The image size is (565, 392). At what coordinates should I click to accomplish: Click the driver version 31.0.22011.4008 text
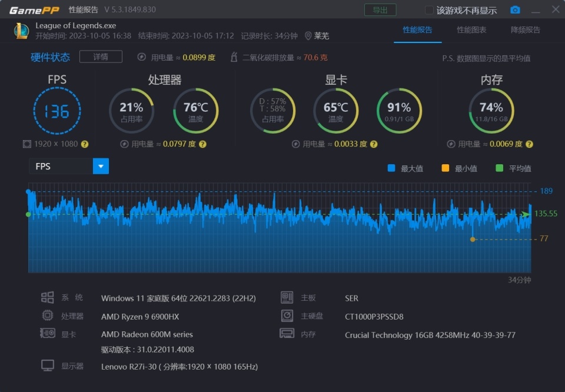click(x=147, y=350)
